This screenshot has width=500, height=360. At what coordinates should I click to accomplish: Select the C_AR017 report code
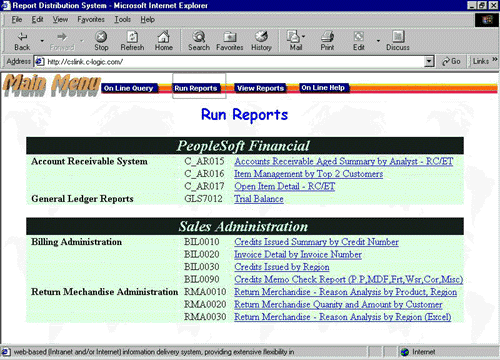[x=204, y=186]
